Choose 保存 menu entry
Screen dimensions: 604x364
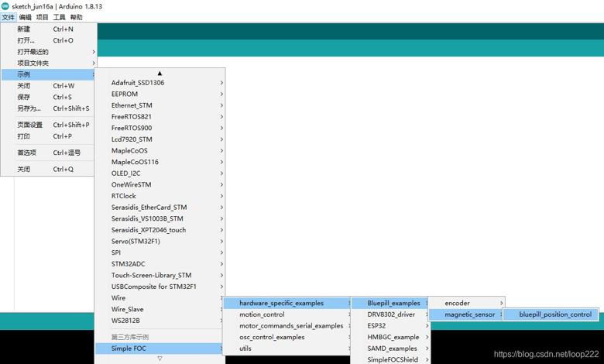point(48,97)
